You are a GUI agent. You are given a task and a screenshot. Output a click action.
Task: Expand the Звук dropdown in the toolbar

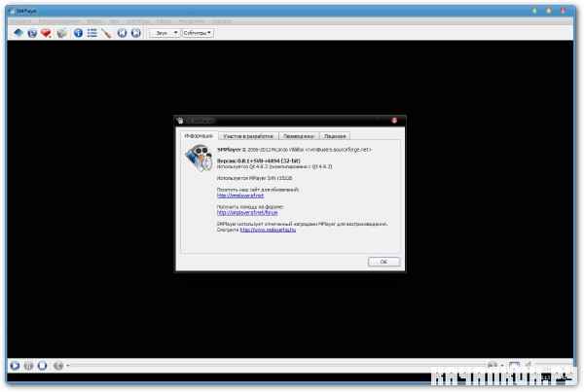(165, 33)
